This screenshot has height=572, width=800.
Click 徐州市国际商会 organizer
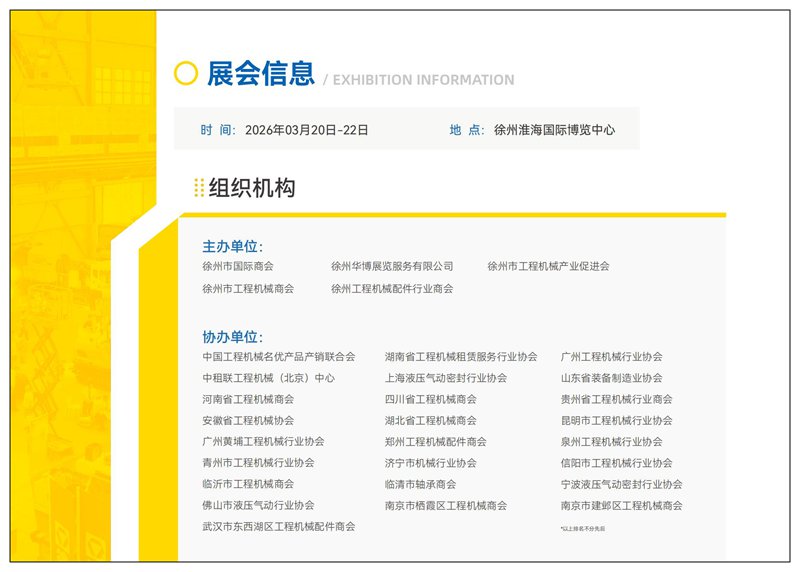point(238,266)
